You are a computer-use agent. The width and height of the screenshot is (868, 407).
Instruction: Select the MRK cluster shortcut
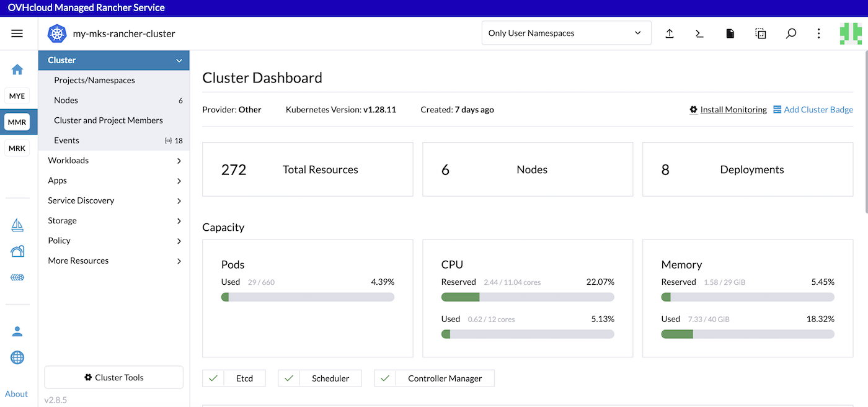click(x=17, y=148)
